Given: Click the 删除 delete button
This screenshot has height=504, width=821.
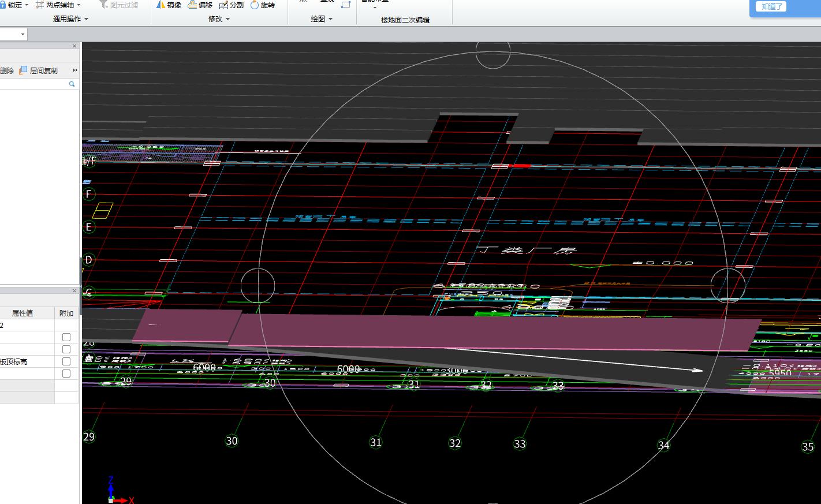Looking at the screenshot, I should tap(7, 70).
